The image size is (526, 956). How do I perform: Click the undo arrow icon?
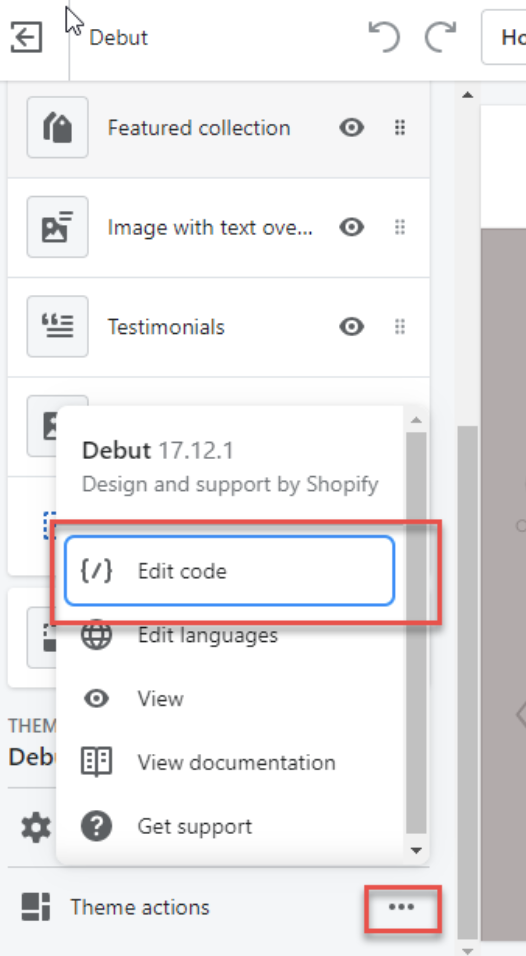pyautogui.click(x=384, y=37)
